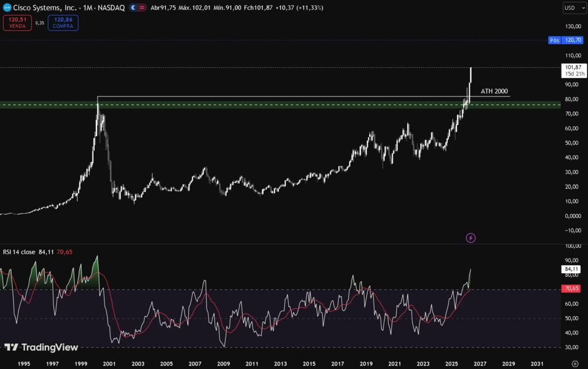Click the red 70,65 RSI axis label

point(571,289)
